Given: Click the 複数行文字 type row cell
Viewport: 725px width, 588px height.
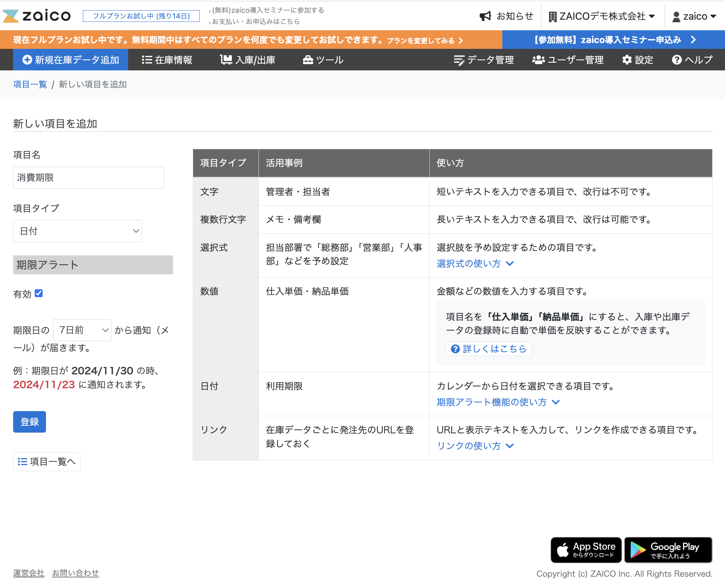Looking at the screenshot, I should [226, 220].
